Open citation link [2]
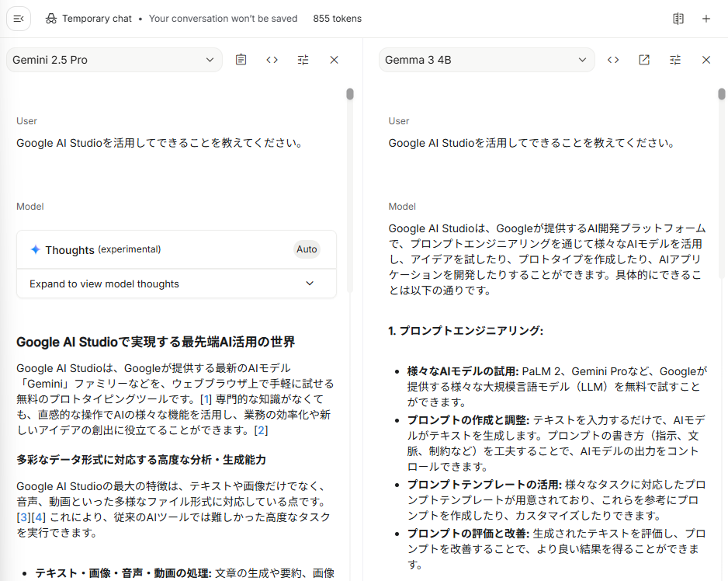 261,430
